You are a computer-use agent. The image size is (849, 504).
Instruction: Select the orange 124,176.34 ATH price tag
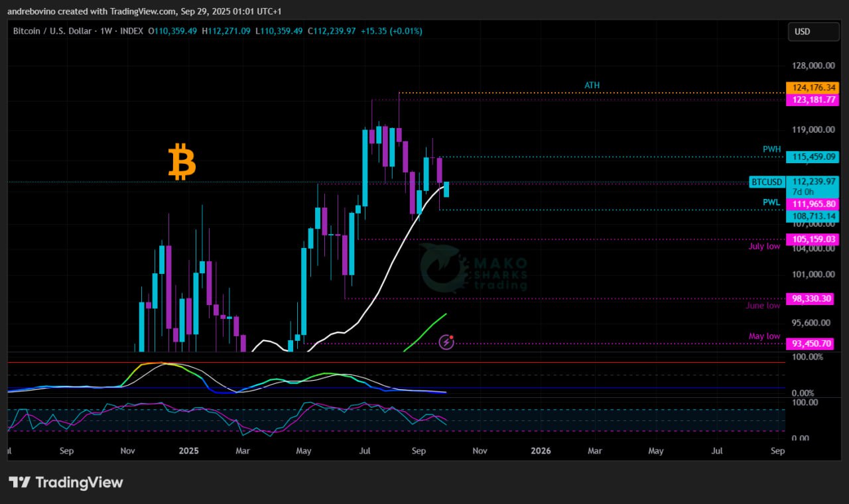[x=812, y=88]
